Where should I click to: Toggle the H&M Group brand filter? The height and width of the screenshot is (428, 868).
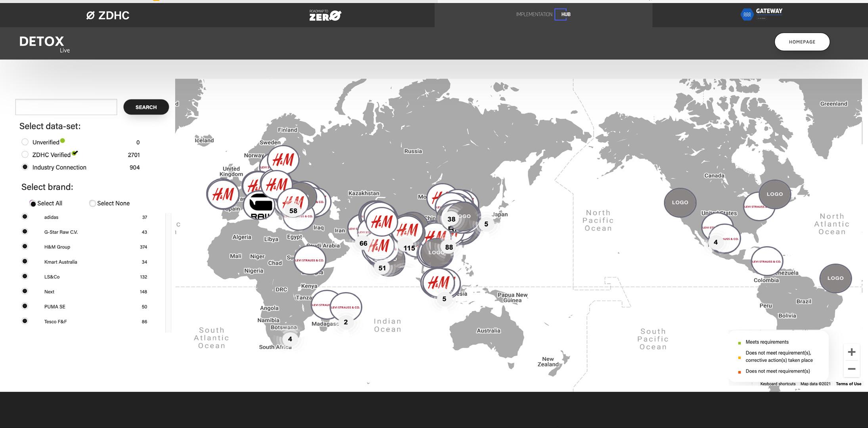coord(25,246)
